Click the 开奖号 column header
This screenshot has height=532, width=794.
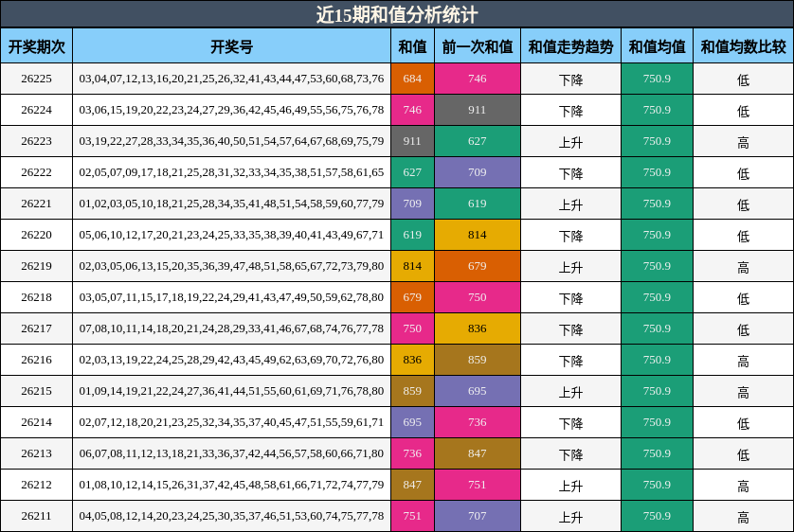[x=231, y=46]
